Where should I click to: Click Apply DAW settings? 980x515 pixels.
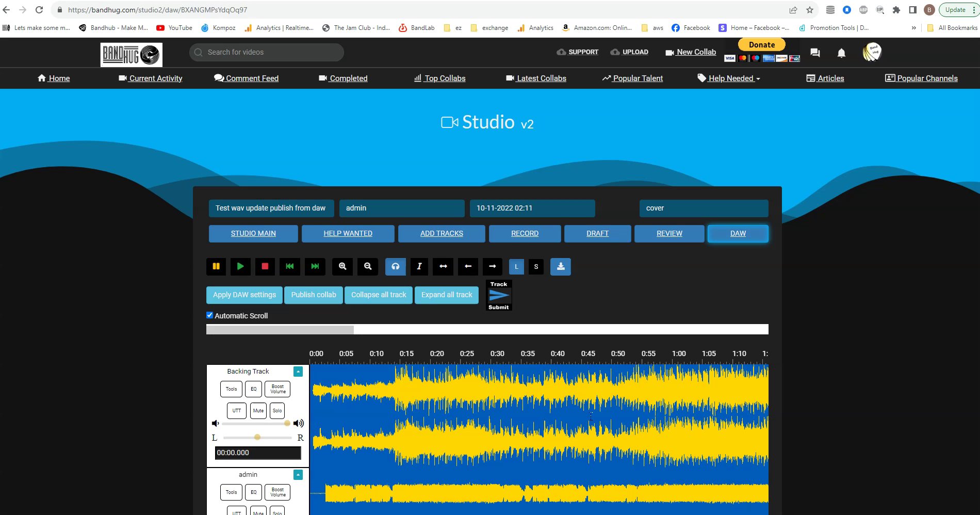point(244,295)
